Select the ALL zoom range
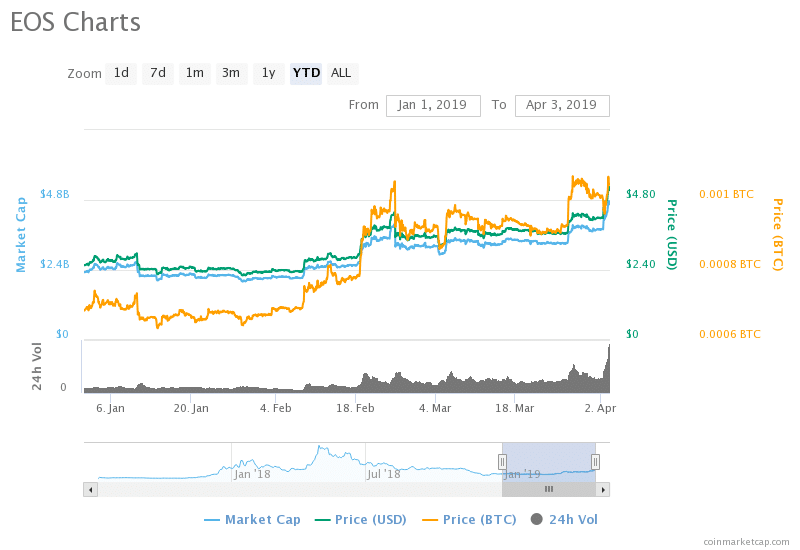The height and width of the screenshot is (550, 800). [341, 73]
